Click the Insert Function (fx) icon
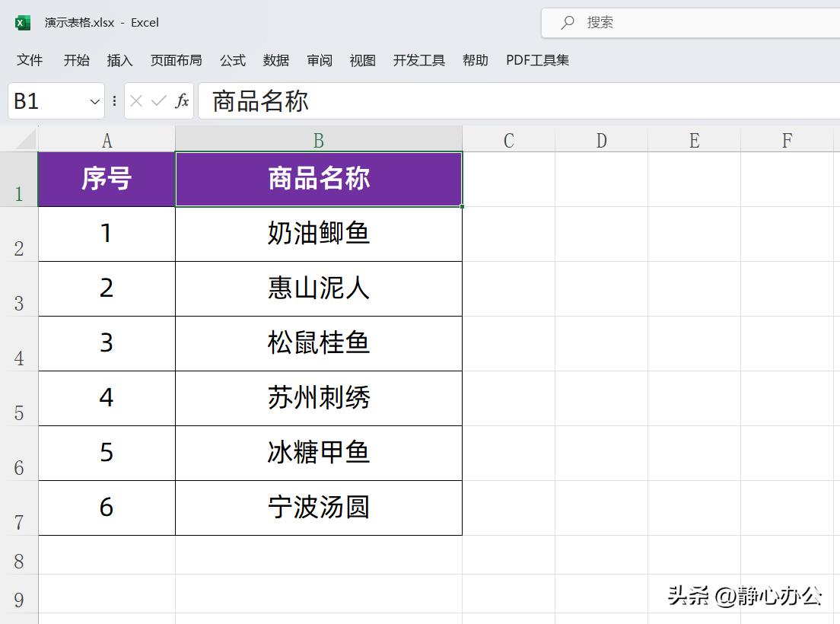 point(183,100)
